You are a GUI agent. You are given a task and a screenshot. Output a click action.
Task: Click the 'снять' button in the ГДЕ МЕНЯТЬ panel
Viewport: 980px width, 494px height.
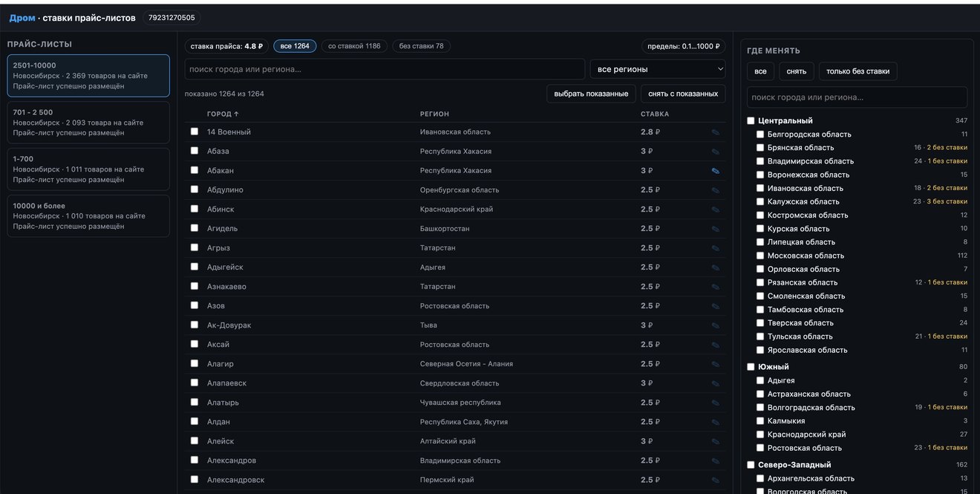(796, 71)
